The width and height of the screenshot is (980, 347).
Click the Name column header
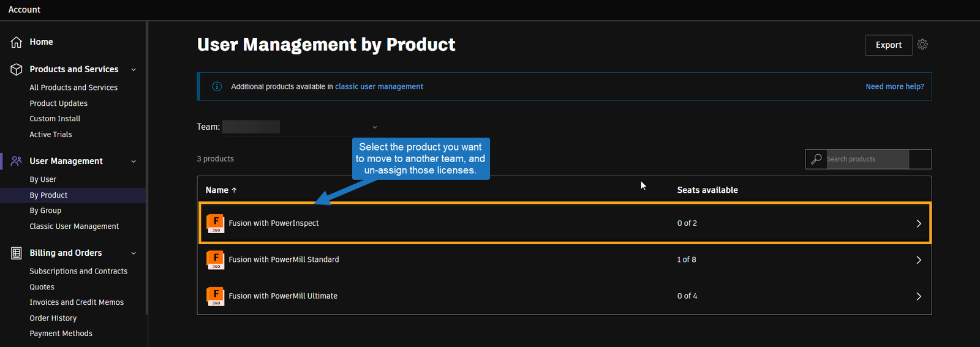pos(217,190)
